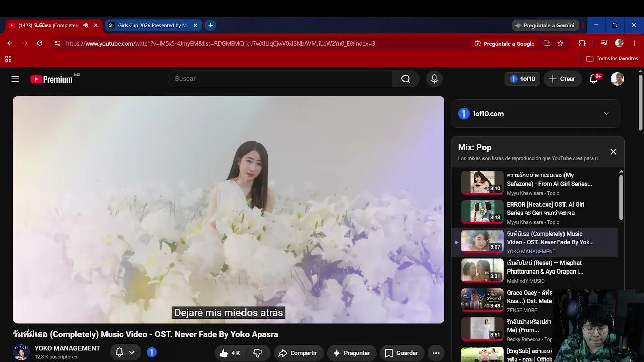The width and height of the screenshot is (644, 362).
Task: Click the 1of10 button in YouTube header
Action: pyautogui.click(x=522, y=79)
